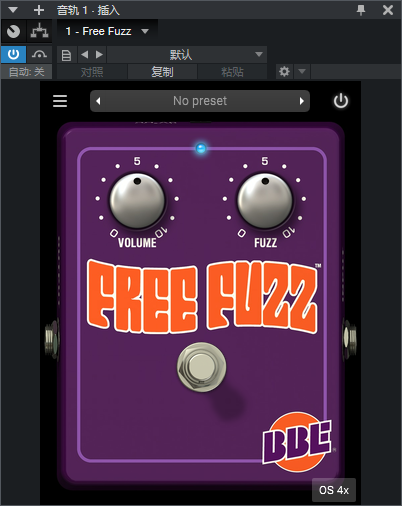The width and height of the screenshot is (402, 506).
Task: Expand the 1 - Free Fuzz device dropdown
Action: [x=107, y=31]
